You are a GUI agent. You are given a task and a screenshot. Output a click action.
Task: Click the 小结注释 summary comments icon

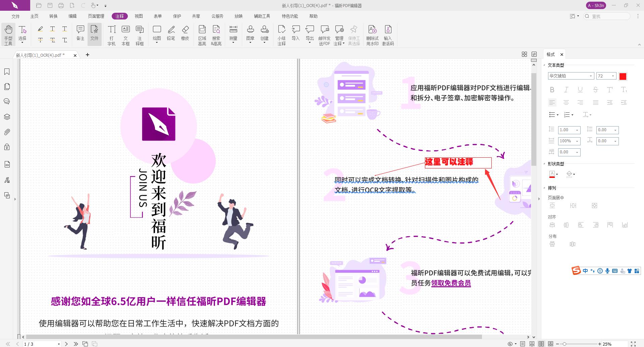[282, 34]
